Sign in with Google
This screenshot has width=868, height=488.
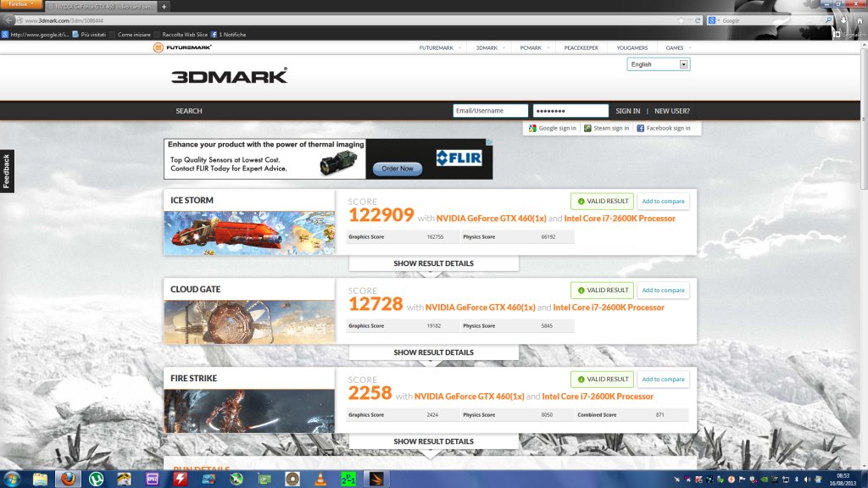coord(552,128)
